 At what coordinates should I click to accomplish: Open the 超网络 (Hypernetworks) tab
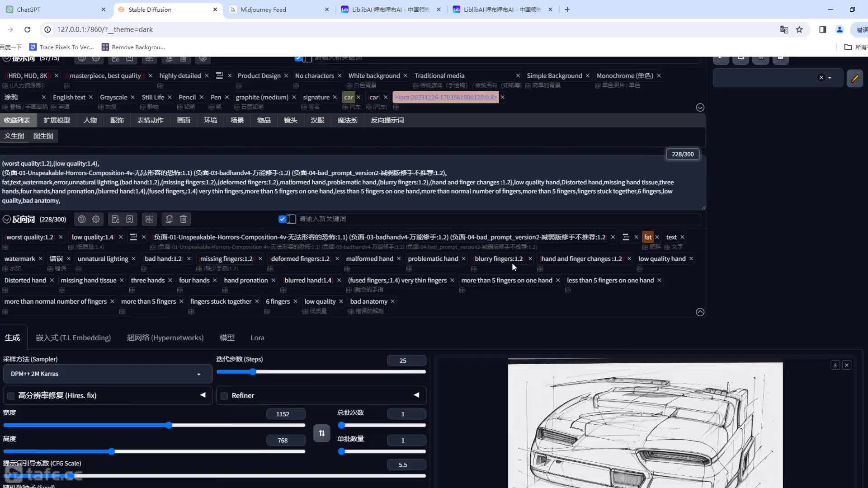[165, 338]
